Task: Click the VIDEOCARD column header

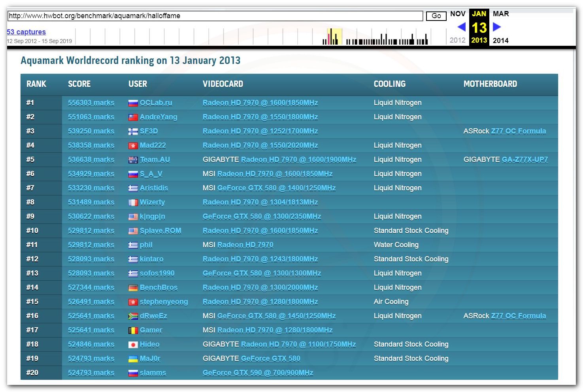Action: (x=223, y=84)
